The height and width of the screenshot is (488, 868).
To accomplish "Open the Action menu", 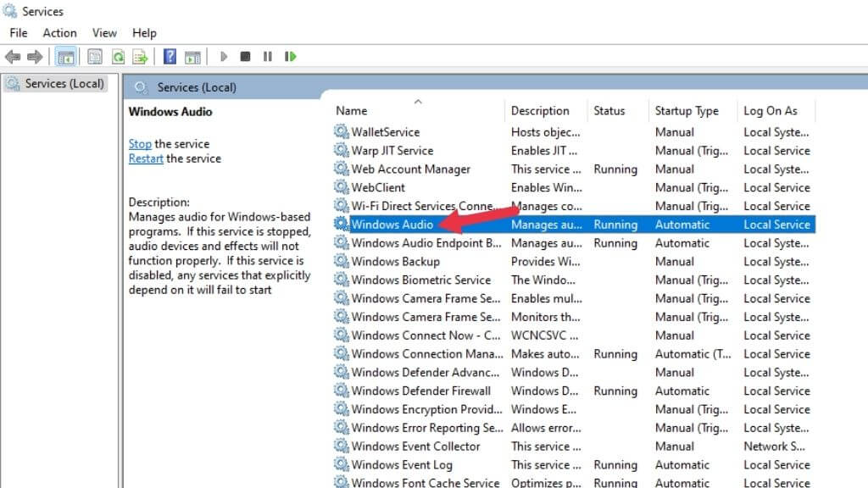I will tap(59, 33).
